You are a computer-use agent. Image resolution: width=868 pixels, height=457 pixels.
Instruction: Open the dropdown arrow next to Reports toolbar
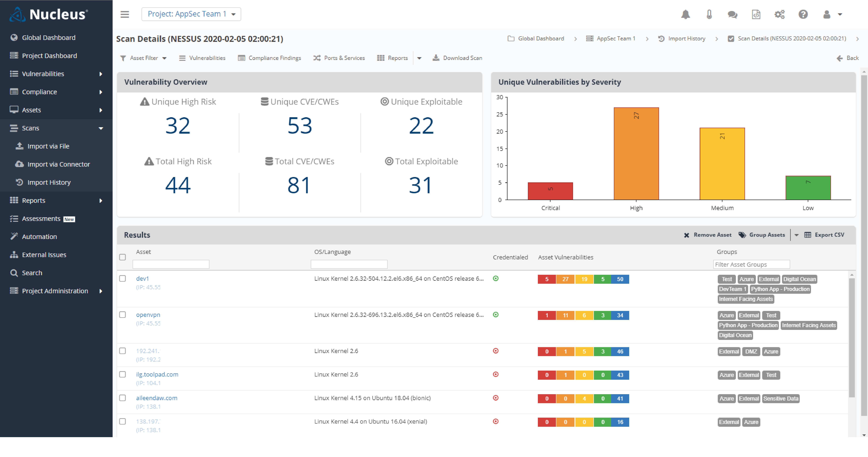(x=419, y=58)
